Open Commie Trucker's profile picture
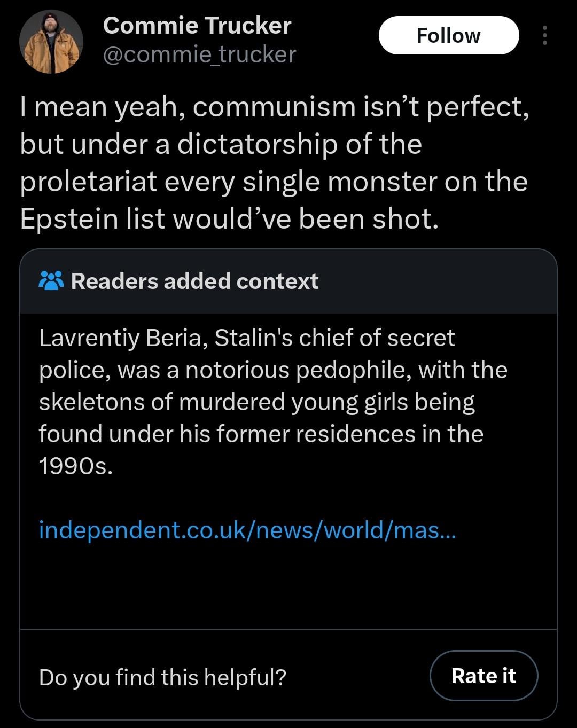This screenshot has width=577, height=728. (51, 42)
